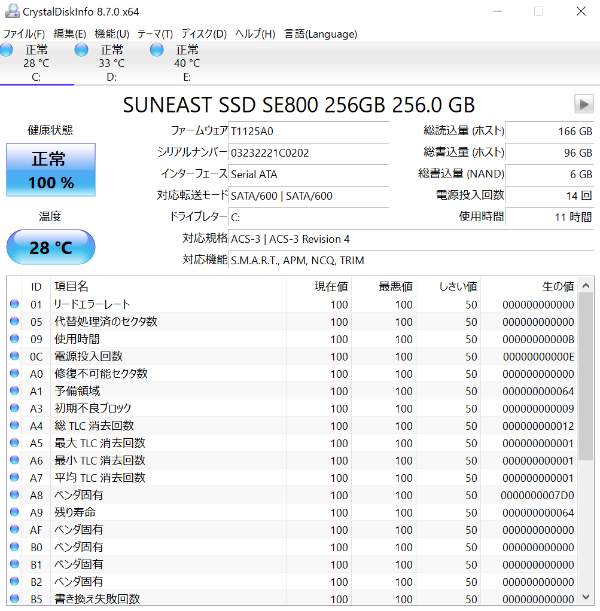Click raw value 000000000009 in row A3
600x611 pixels.
pyautogui.click(x=538, y=409)
